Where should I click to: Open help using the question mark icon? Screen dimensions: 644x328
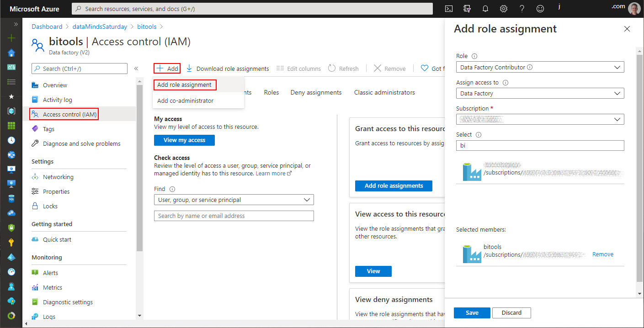pyautogui.click(x=522, y=8)
